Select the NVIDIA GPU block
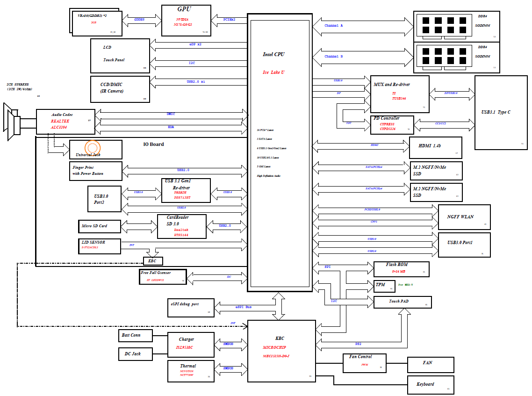Viewport: 532px width, 396px height. point(186,21)
